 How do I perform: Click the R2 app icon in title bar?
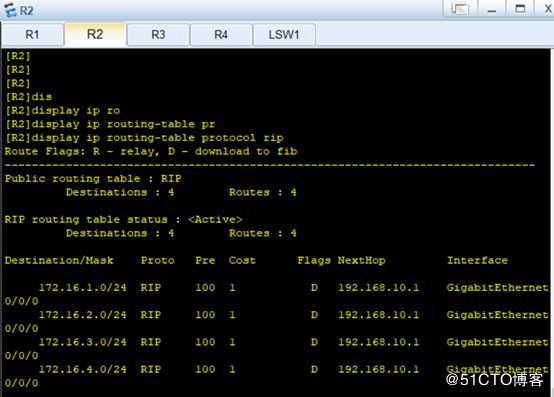coord(10,10)
